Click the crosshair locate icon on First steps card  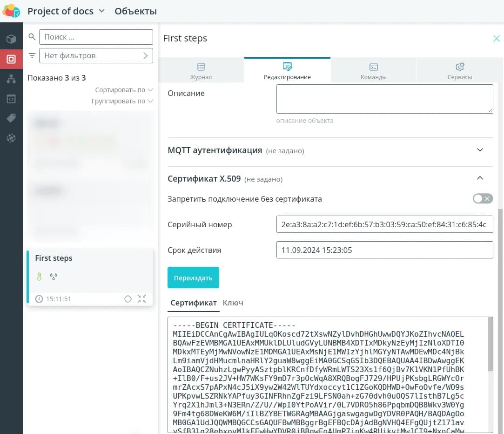(x=128, y=299)
